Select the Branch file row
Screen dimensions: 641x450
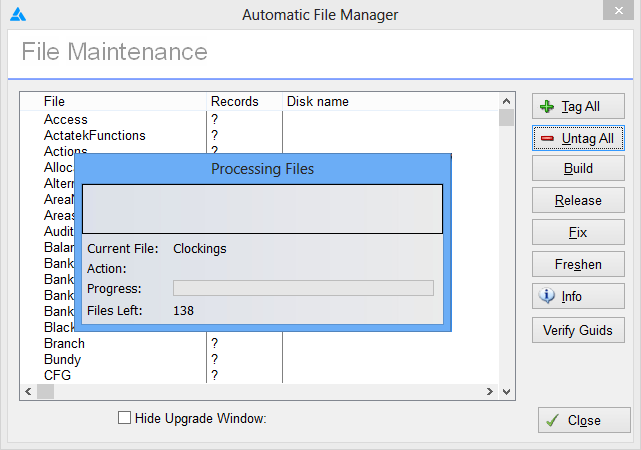click(x=260, y=343)
